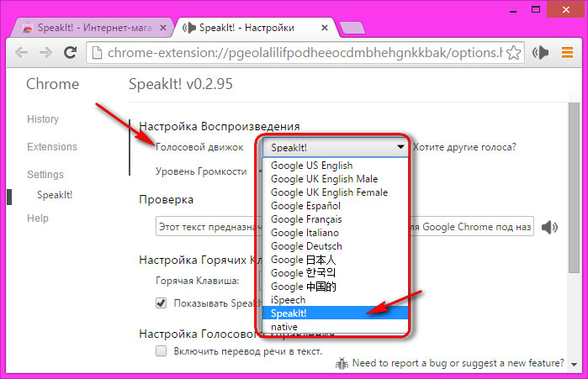Viewport: 588px width, 379px height.
Task: Pick the Google Français option
Action: pos(335,219)
